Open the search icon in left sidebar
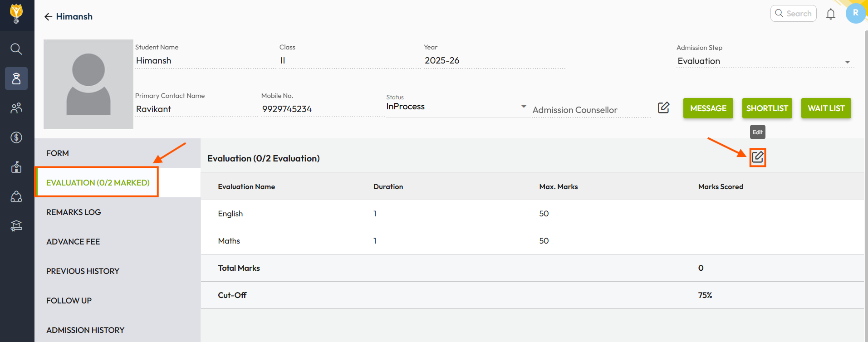The height and width of the screenshot is (342, 868). [16, 49]
